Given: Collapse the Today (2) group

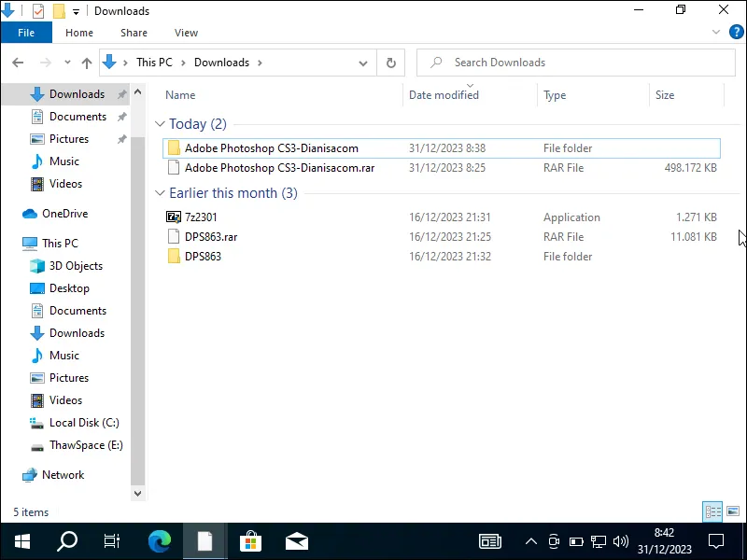Looking at the screenshot, I should click(x=161, y=124).
